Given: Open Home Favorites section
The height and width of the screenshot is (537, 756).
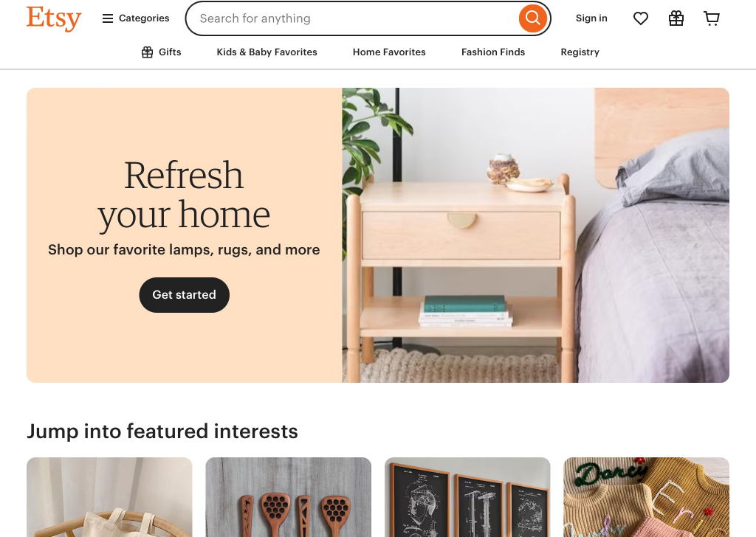Looking at the screenshot, I should 389,52.
